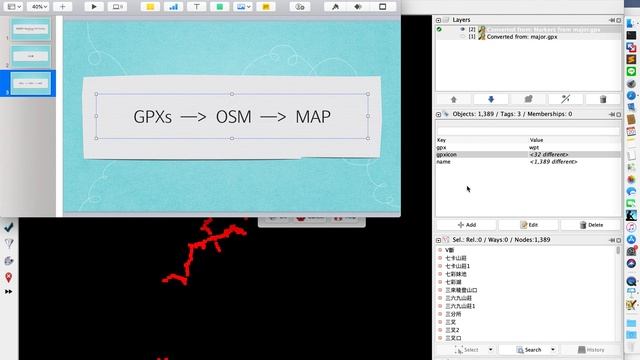640x360 pixels.
Task: Open Sublime Text in the Dock
Action: (631, 60)
